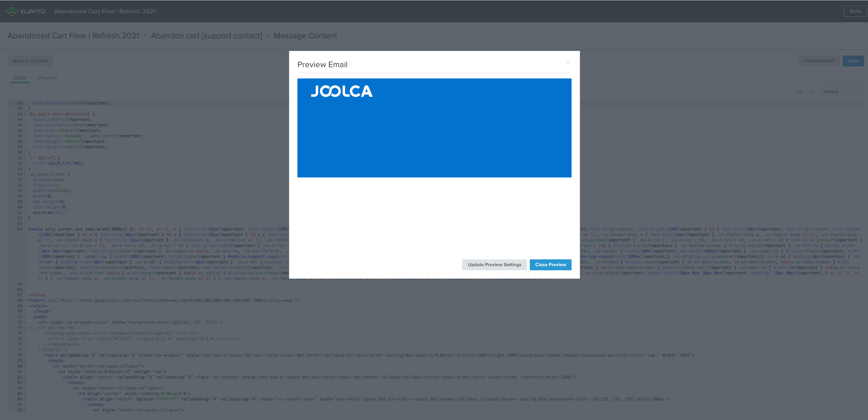
Task: Click the mso-hide:all code line
Action: 49,213
